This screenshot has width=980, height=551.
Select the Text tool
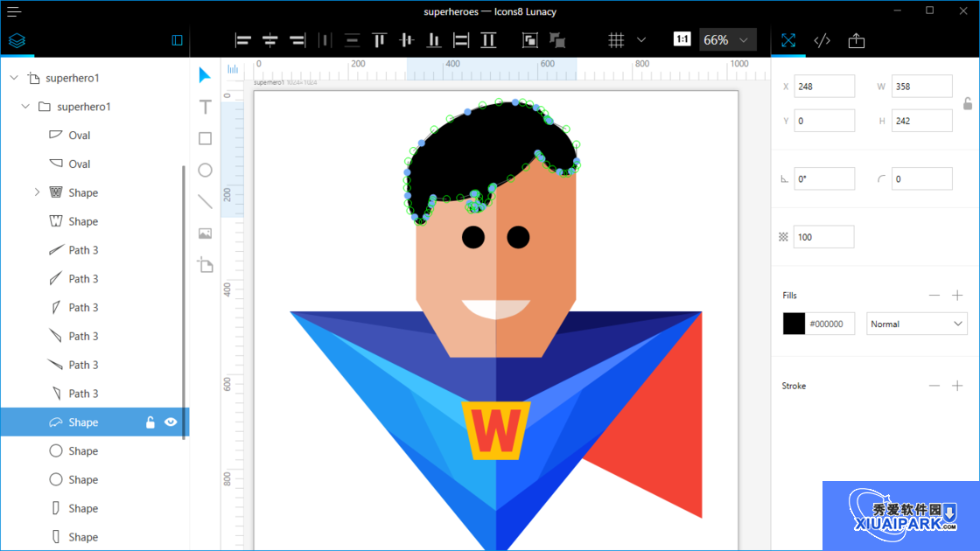(x=205, y=107)
